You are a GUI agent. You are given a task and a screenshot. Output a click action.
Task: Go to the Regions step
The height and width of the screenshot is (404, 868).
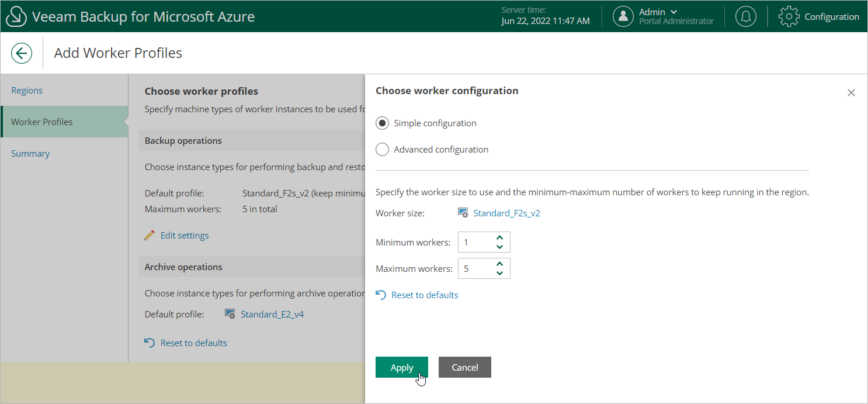point(27,91)
